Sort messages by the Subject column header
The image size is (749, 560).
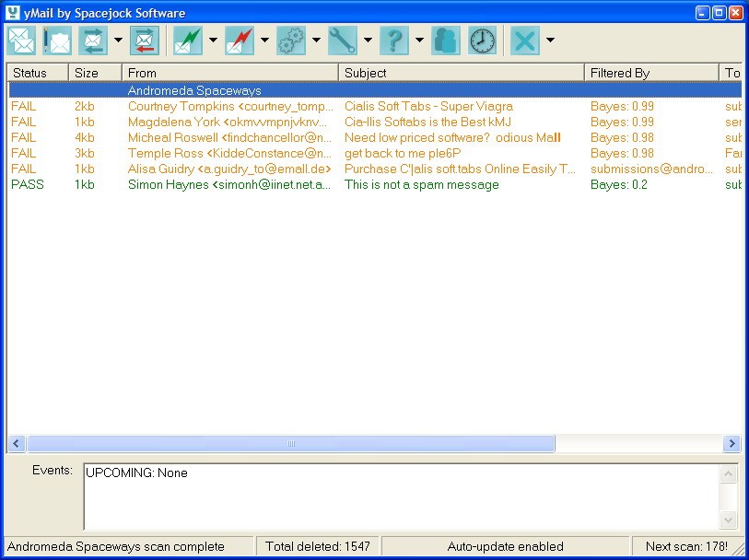click(461, 73)
